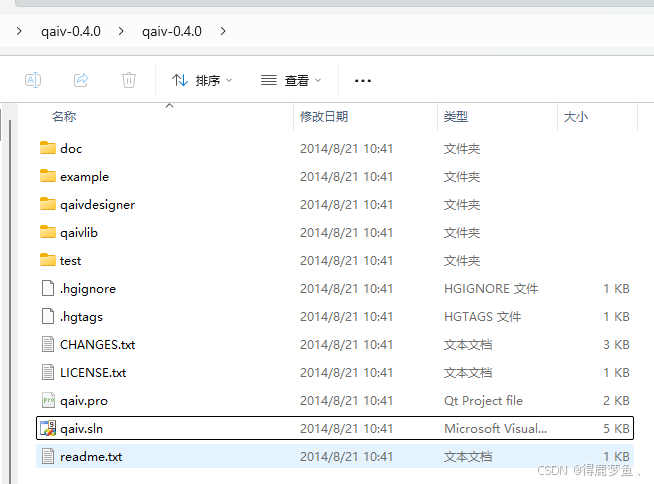Expand chevron after second qaiv-0.4.0 breadcrumb
654x484 pixels.
223,31
